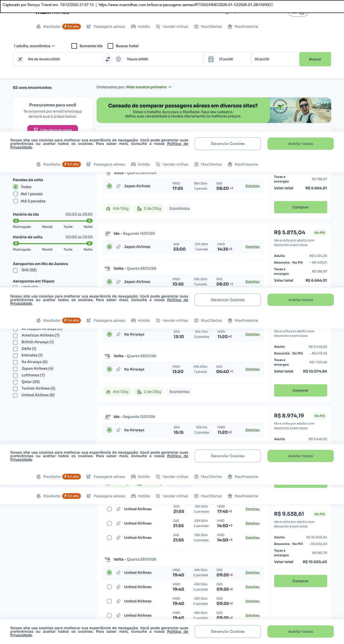Click the gift icon next to MaxPresente
The height and width of the screenshot is (644, 344).
(x=230, y=27)
